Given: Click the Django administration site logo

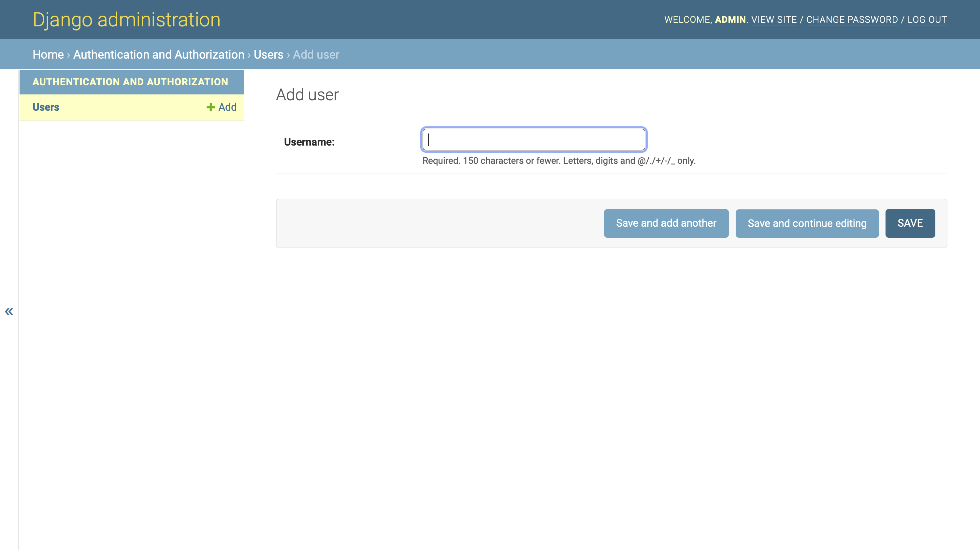Looking at the screenshot, I should (126, 19).
